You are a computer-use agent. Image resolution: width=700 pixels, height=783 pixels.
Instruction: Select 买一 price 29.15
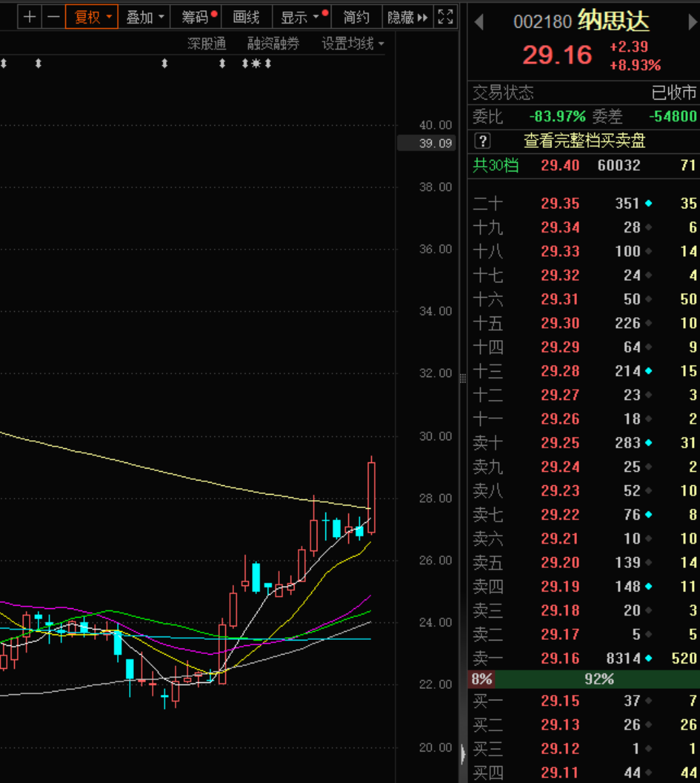(x=560, y=701)
